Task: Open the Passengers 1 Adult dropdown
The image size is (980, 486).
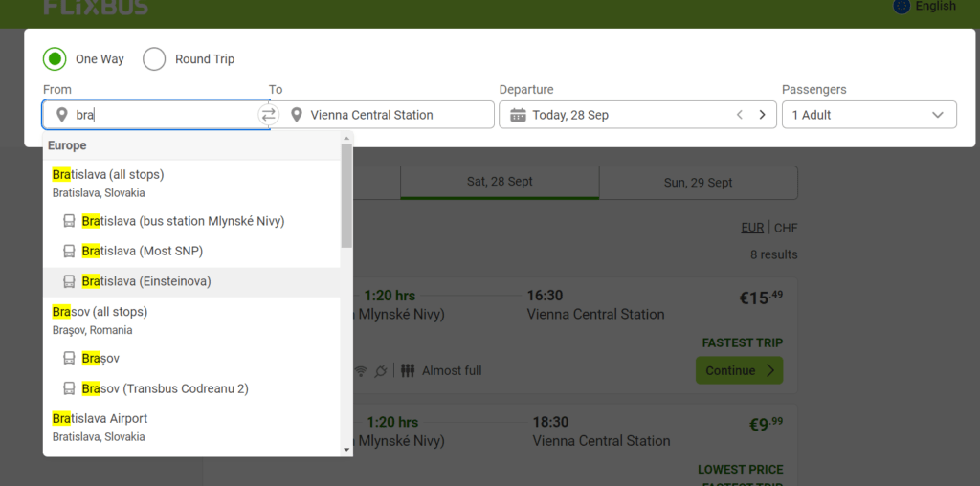Action: (869, 115)
